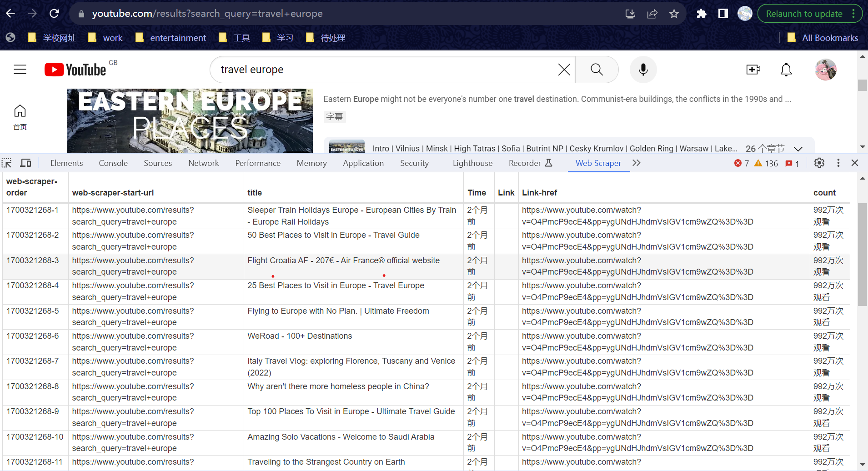This screenshot has height=471, width=868.
Task: Open the YouTube hamburger guide menu
Action: tap(20, 70)
